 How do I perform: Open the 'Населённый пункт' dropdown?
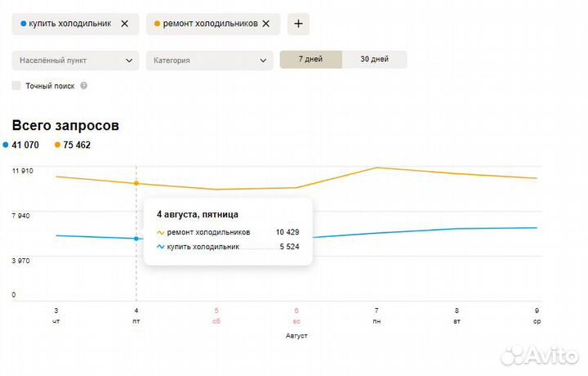[75, 60]
